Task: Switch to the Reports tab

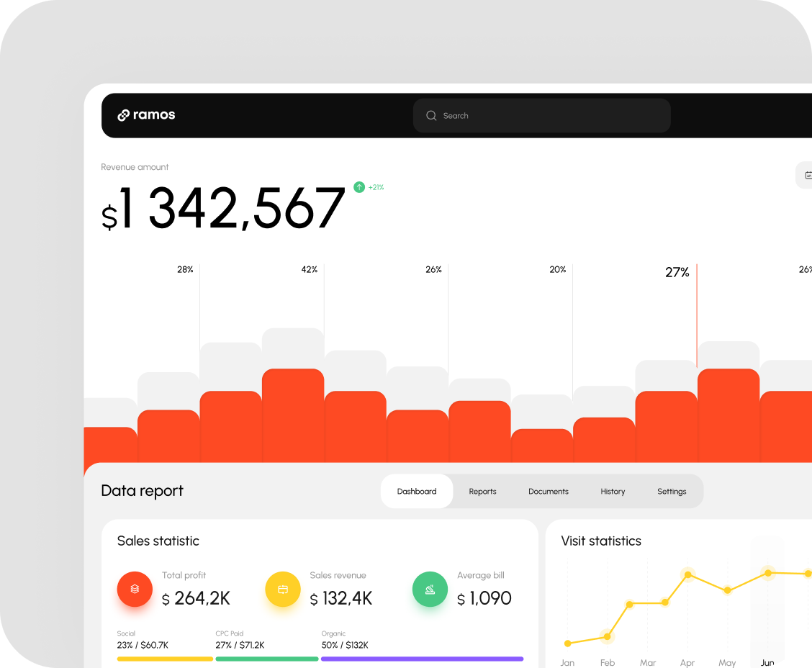Action: 482,492
